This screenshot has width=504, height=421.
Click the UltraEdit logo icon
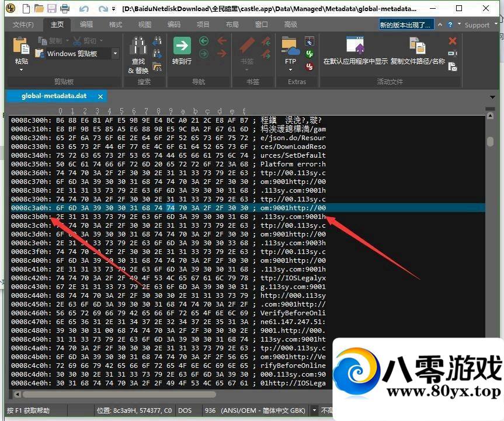point(11,8)
